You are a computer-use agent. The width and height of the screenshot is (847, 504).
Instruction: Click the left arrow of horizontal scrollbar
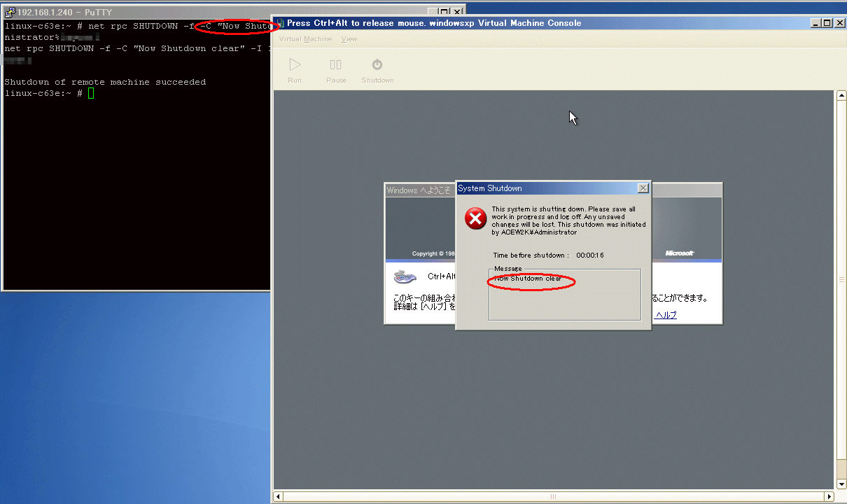point(279,496)
